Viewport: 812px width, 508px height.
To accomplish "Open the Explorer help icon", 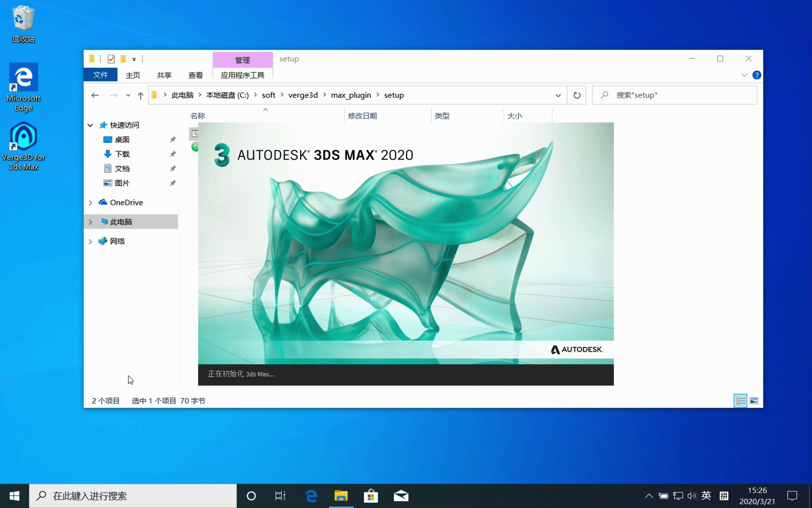I will [757, 75].
